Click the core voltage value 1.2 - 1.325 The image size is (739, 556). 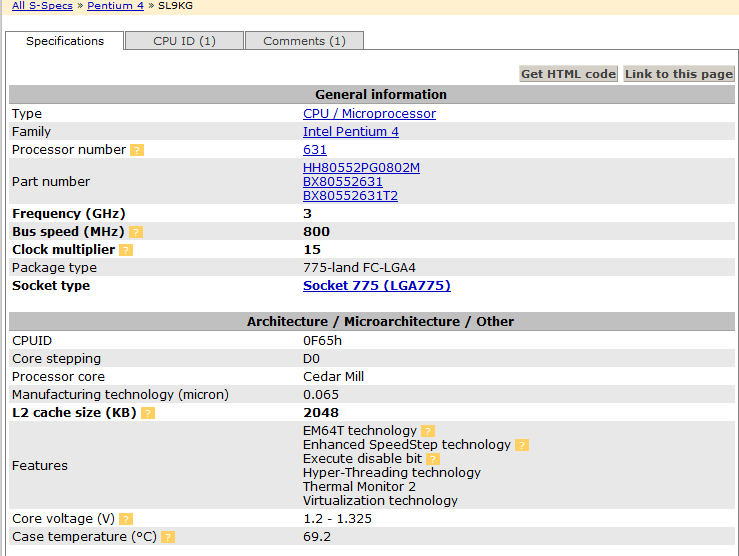337,519
